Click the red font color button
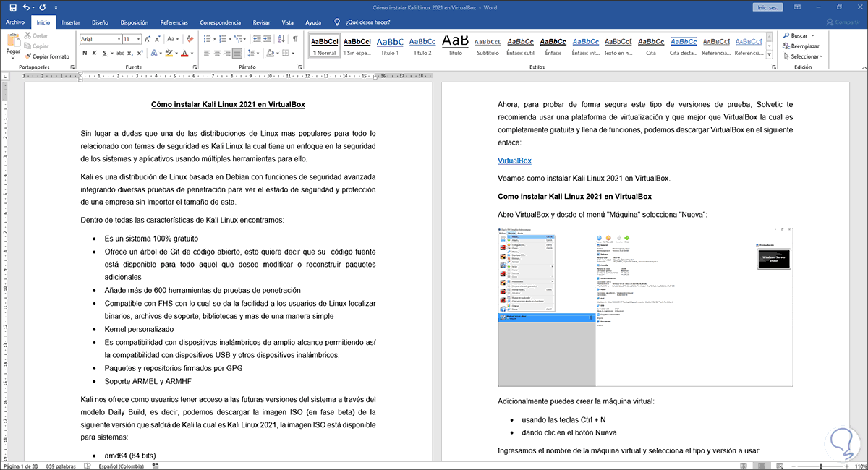The height and width of the screenshot is (470, 868). [x=185, y=54]
